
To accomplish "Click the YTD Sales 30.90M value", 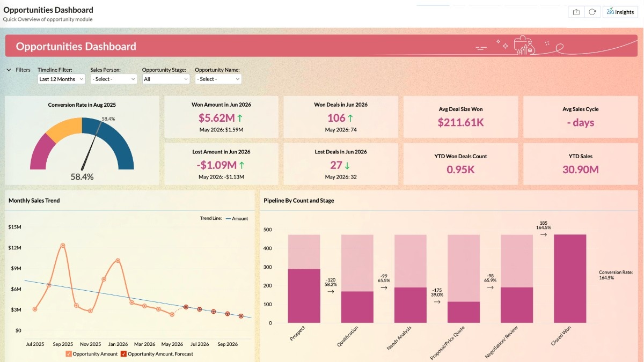I will (x=580, y=170).
